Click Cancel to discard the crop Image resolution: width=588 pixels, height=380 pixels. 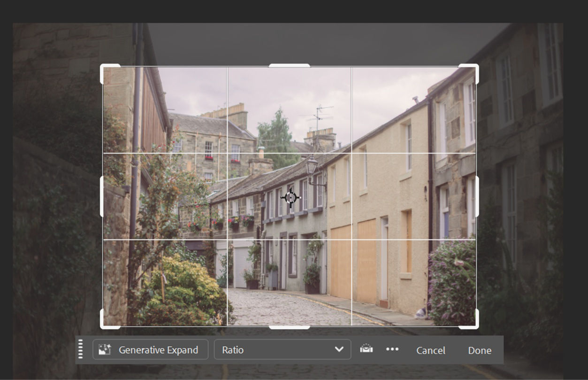[430, 350]
